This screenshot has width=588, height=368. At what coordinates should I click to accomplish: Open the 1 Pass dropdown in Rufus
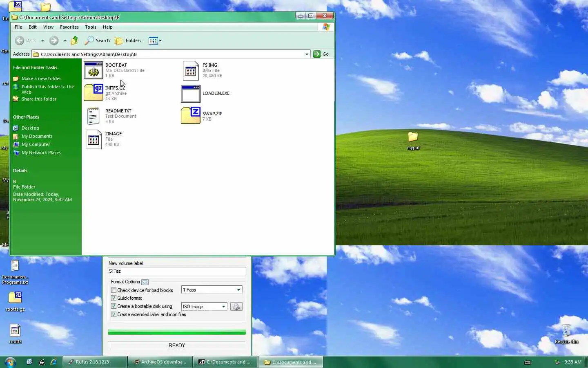212,290
